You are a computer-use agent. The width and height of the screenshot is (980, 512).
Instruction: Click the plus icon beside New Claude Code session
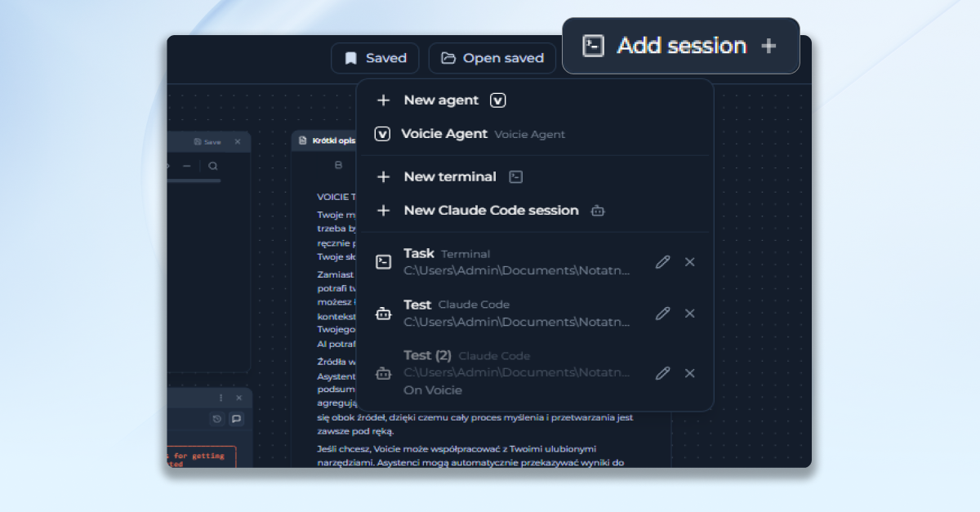383,211
